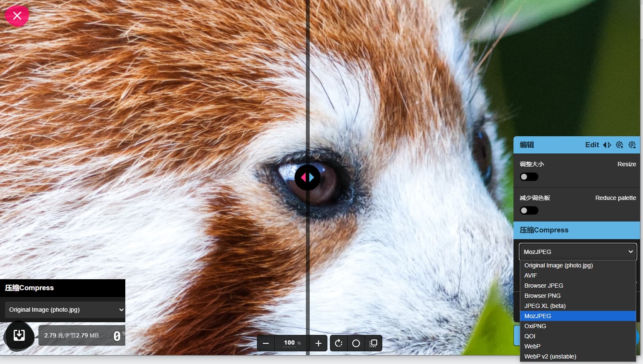This screenshot has width=643, height=364.
Task: Rotate the image using the rotate icon
Action: 338,343
